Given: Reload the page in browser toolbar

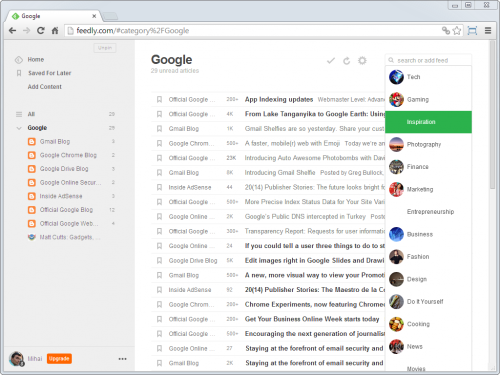Looking at the screenshot, I should 40,31.
